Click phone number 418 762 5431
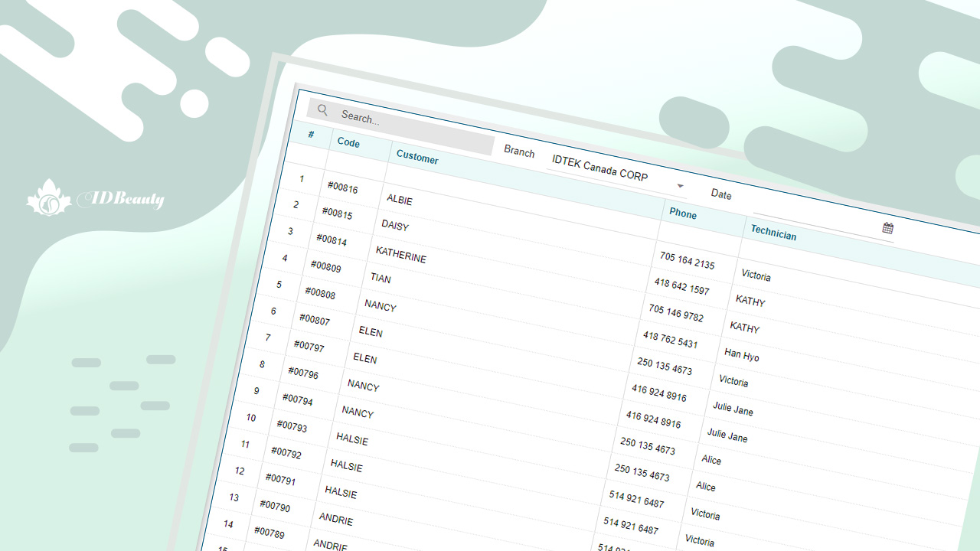The height and width of the screenshot is (551, 980). point(670,340)
